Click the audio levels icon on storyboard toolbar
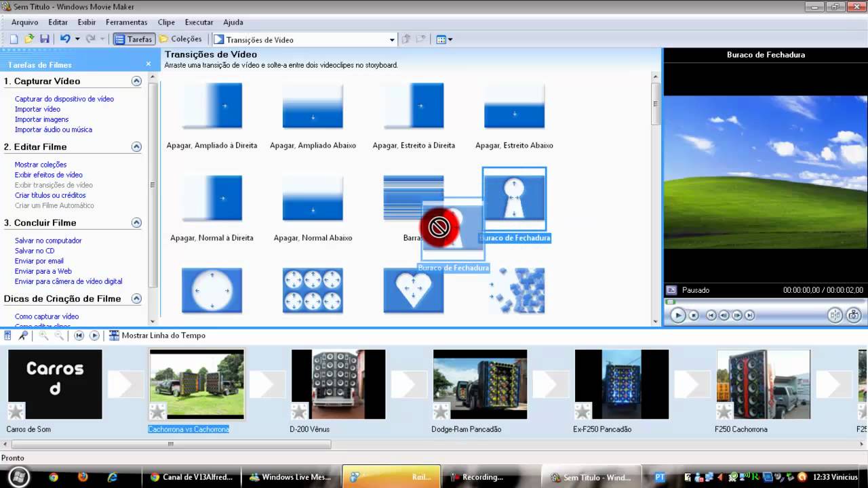 [x=8, y=335]
